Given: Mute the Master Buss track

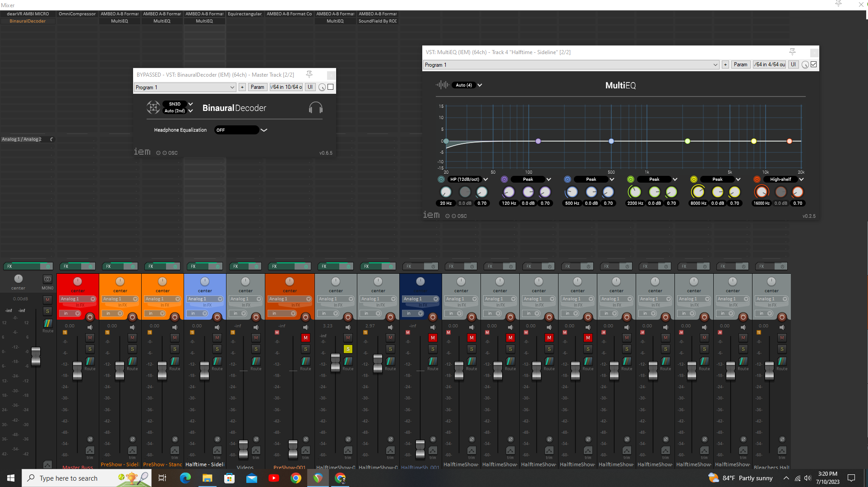Looking at the screenshot, I should click(x=90, y=338).
